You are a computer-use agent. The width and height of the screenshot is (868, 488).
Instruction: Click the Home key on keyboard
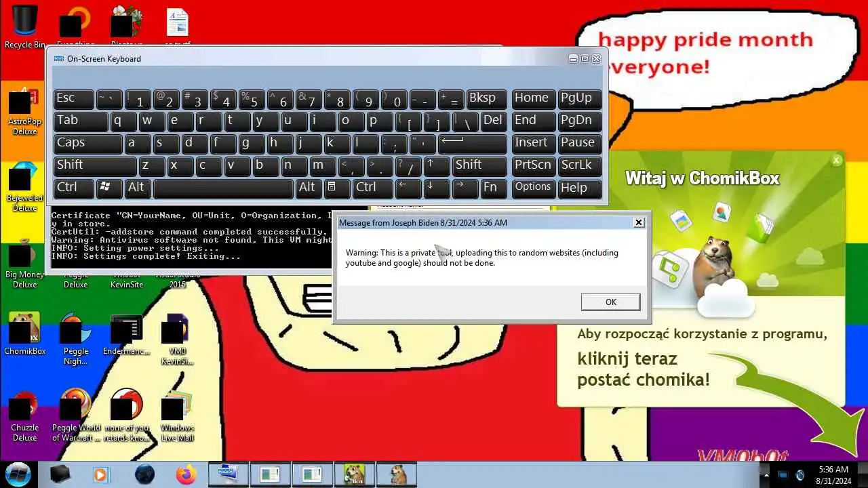point(534,98)
